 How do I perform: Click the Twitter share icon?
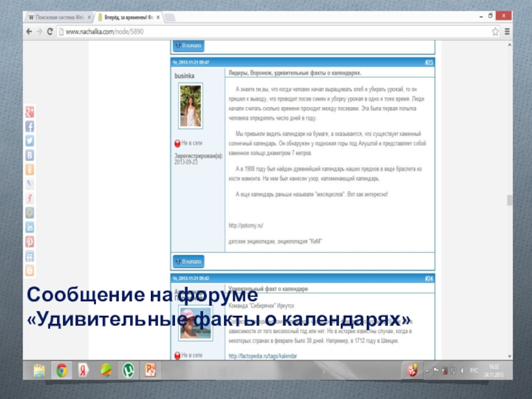[30, 140]
